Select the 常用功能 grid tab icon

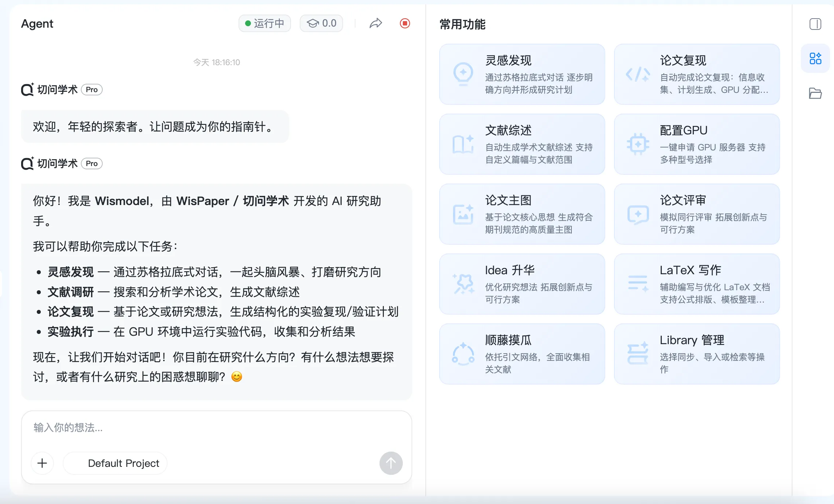pos(815,58)
